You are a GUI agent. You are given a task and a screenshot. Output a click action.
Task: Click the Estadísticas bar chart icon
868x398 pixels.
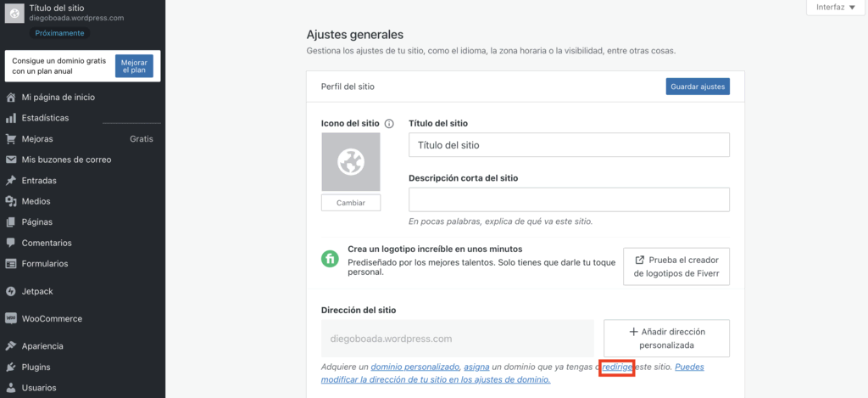pos(10,118)
